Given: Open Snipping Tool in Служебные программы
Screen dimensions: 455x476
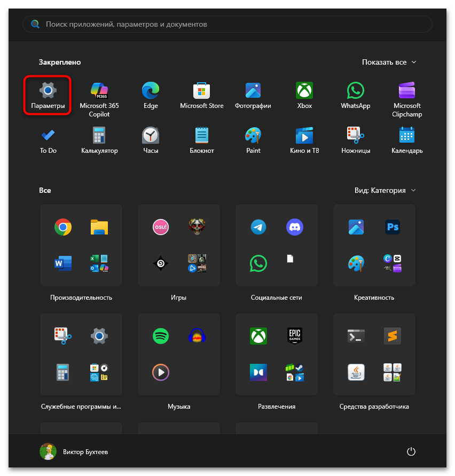Looking at the screenshot, I should 63,336.
